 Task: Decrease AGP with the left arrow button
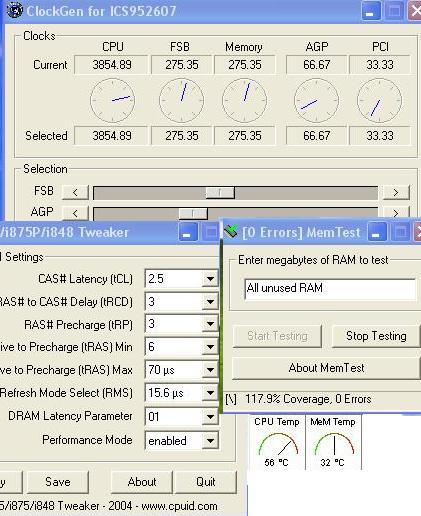click(x=75, y=213)
